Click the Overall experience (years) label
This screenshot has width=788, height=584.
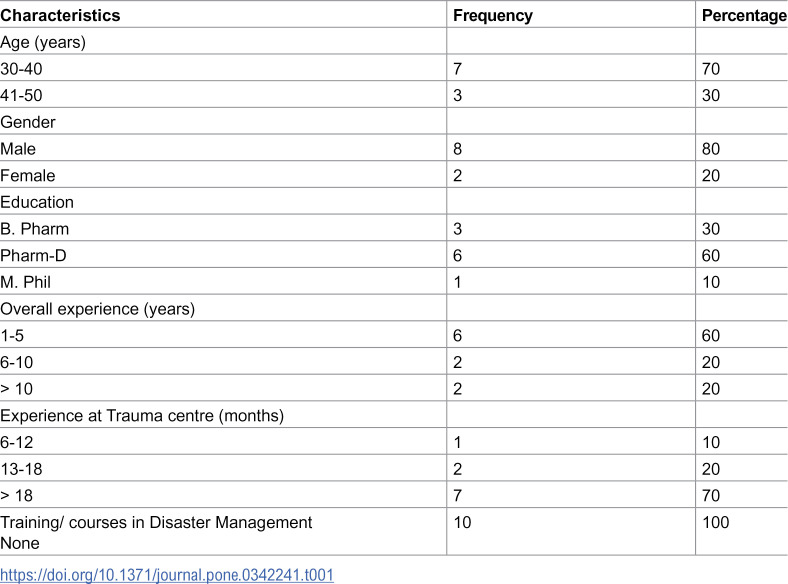[97, 309]
